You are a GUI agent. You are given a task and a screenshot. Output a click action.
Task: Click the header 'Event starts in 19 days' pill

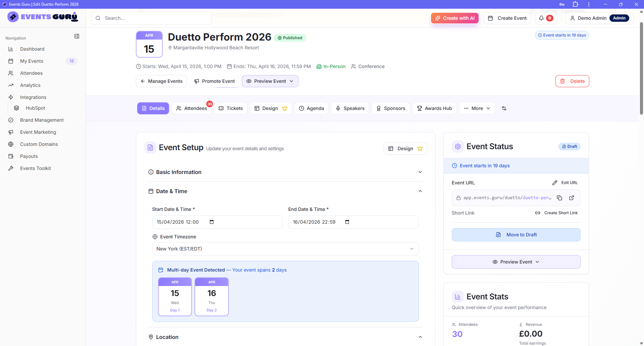562,35
